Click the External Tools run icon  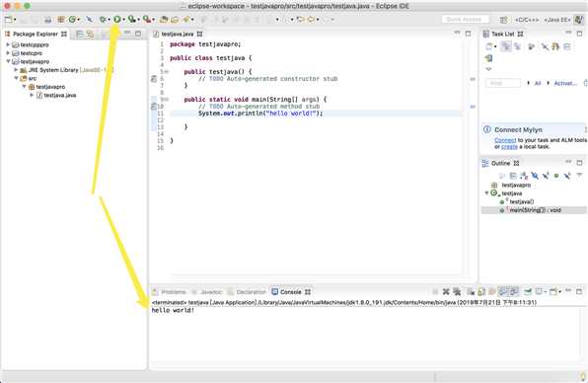pos(147,19)
